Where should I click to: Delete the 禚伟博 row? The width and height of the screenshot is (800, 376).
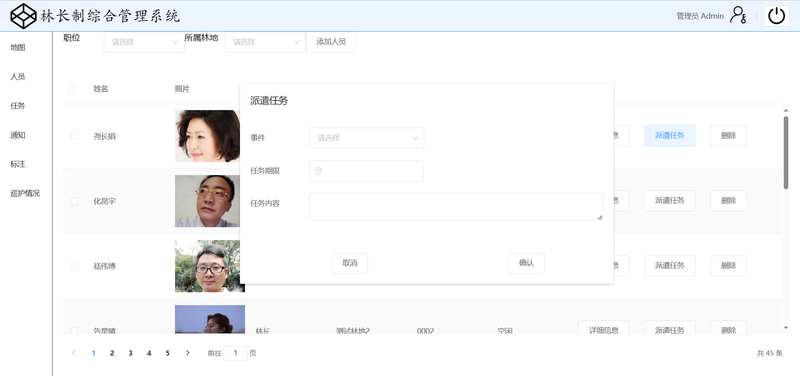click(728, 266)
